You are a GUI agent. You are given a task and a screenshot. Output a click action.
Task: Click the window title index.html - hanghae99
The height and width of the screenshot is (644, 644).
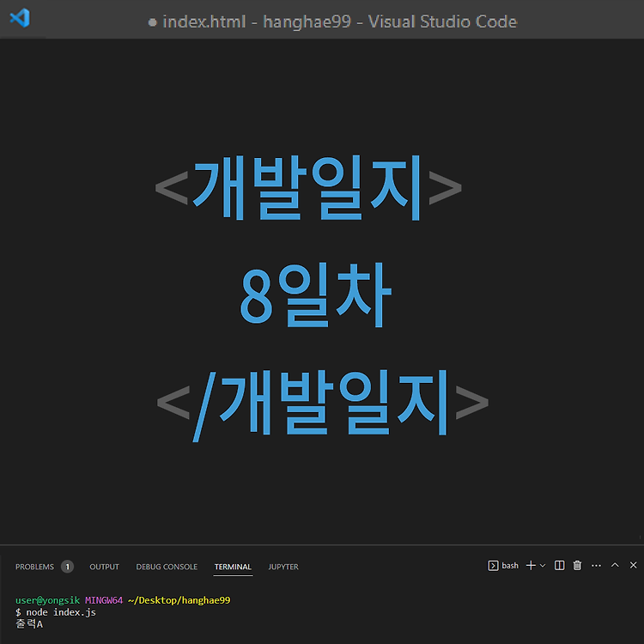[257, 21]
